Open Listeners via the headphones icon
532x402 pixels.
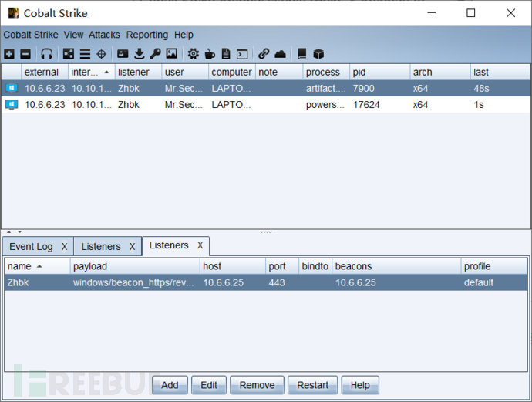pyautogui.click(x=47, y=54)
